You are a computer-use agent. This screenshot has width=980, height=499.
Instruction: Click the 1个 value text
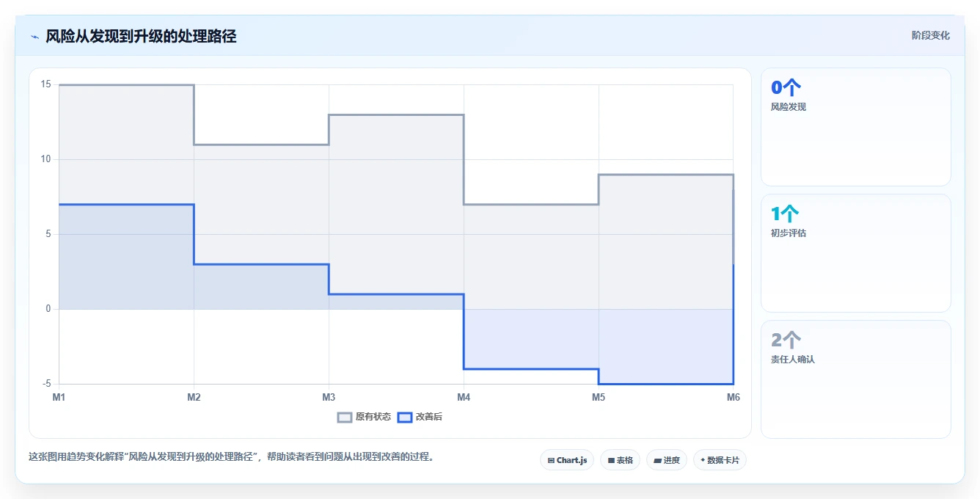(x=786, y=214)
